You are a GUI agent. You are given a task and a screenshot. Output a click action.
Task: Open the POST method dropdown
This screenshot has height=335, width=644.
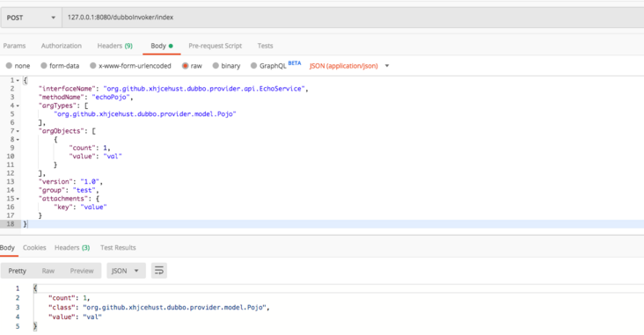[x=31, y=18]
